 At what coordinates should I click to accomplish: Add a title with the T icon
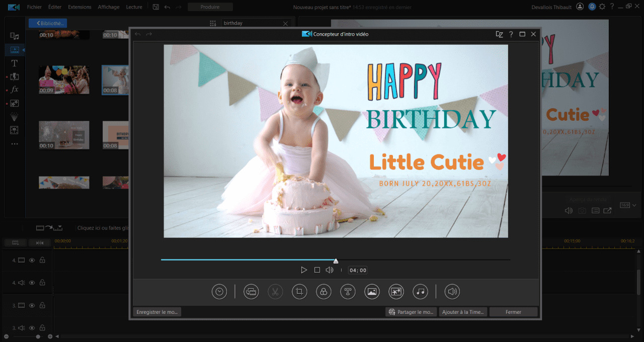pos(348,292)
